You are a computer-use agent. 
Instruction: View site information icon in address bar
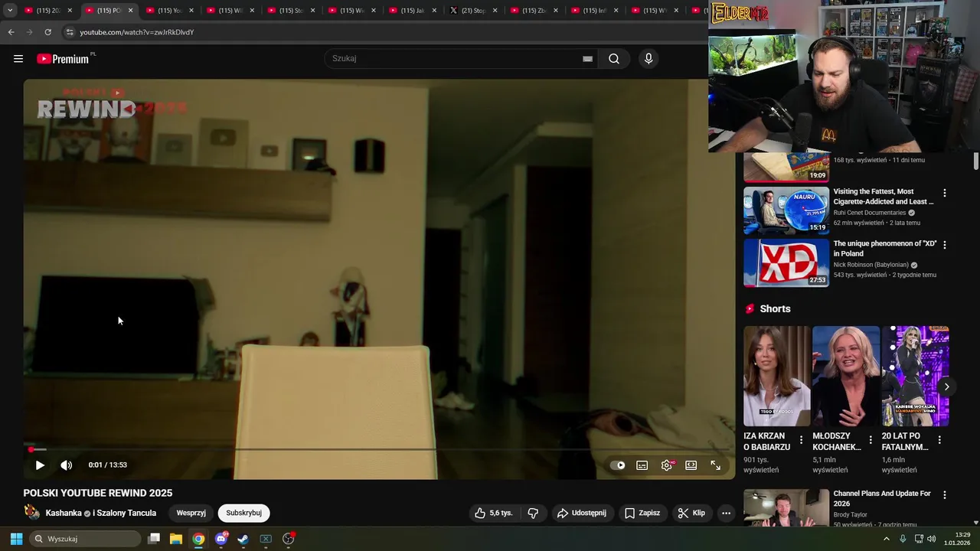tap(70, 32)
